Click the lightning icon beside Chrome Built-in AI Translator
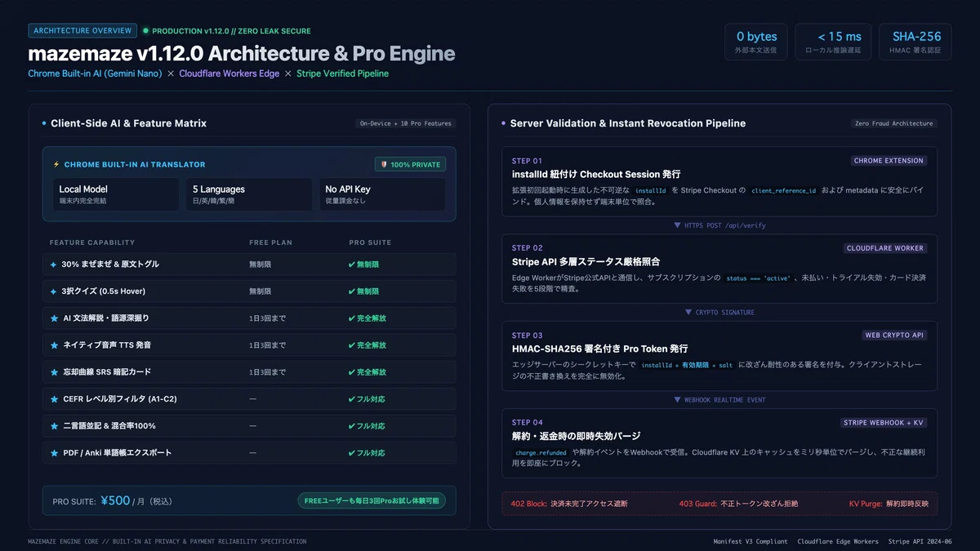This screenshot has width=980, height=551. coord(56,164)
